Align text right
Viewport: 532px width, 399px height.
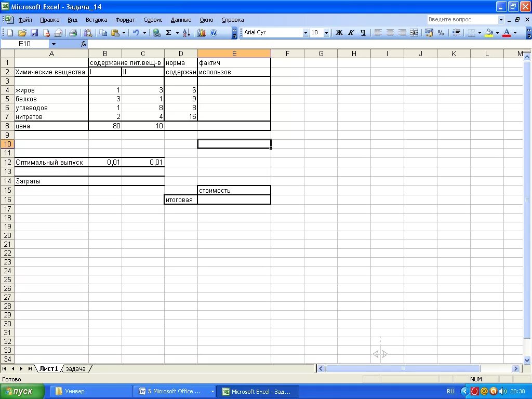tap(402, 33)
